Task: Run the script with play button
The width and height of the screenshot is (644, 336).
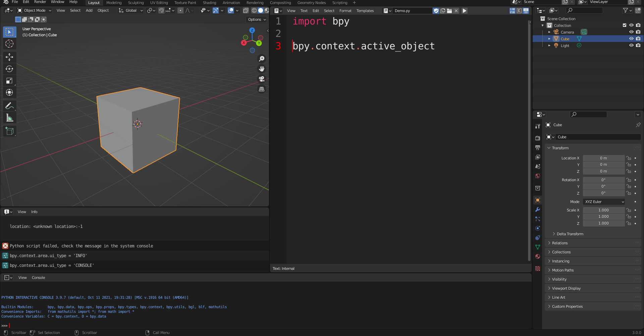Action: [x=465, y=11]
